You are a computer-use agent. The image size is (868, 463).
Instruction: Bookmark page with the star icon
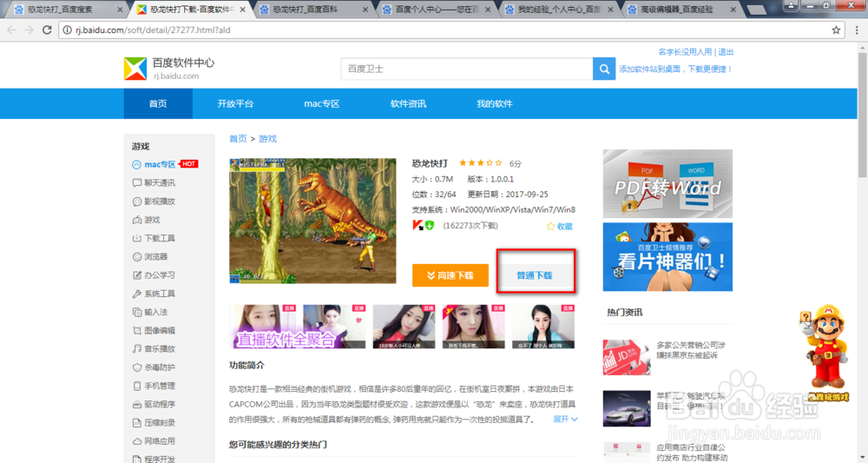point(836,30)
